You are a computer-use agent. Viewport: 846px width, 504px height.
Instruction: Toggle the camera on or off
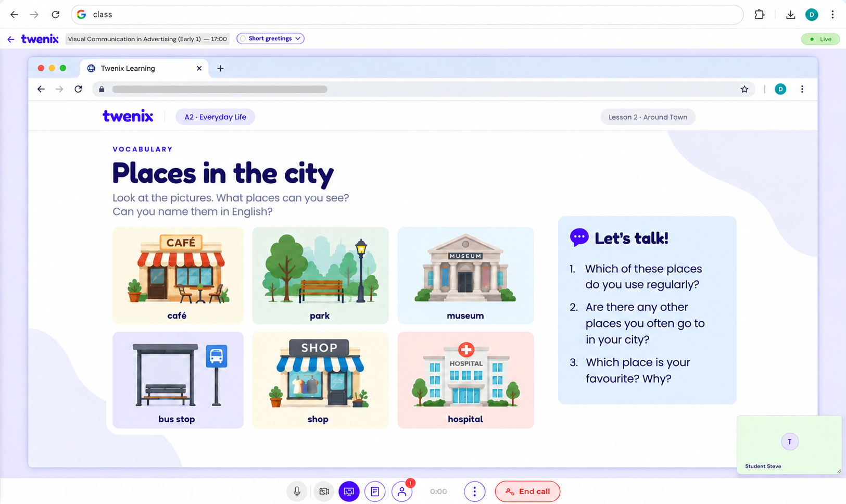(324, 492)
